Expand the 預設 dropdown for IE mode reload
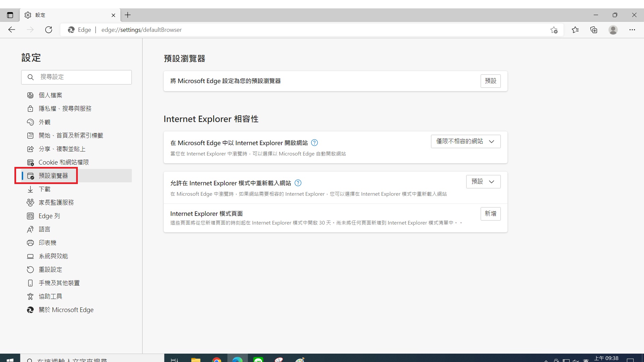 tap(483, 182)
